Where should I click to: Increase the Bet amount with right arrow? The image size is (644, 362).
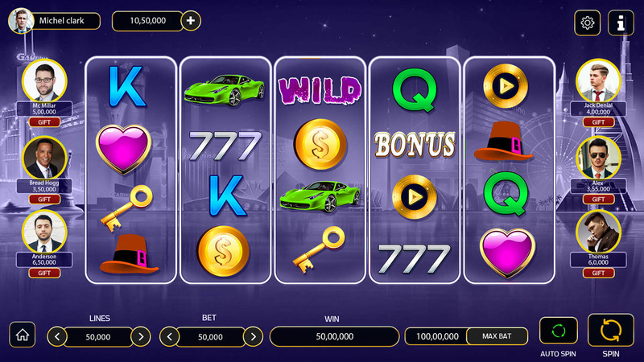point(253,337)
